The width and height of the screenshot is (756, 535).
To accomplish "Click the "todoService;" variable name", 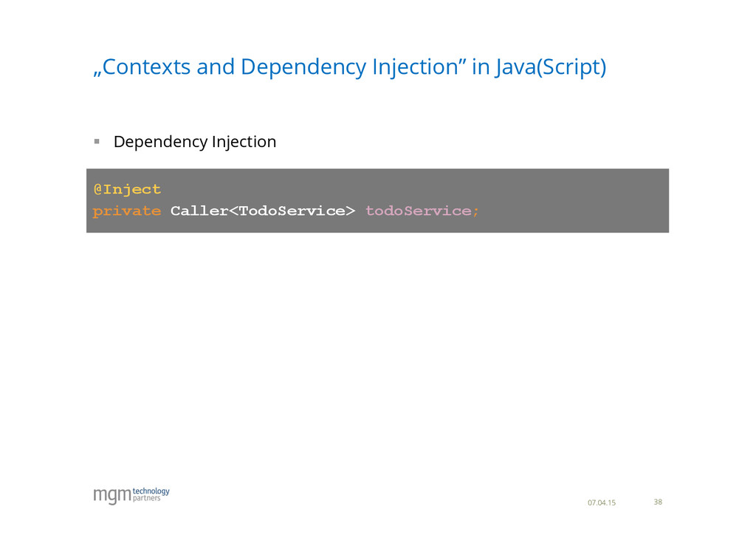I will tap(422, 211).
